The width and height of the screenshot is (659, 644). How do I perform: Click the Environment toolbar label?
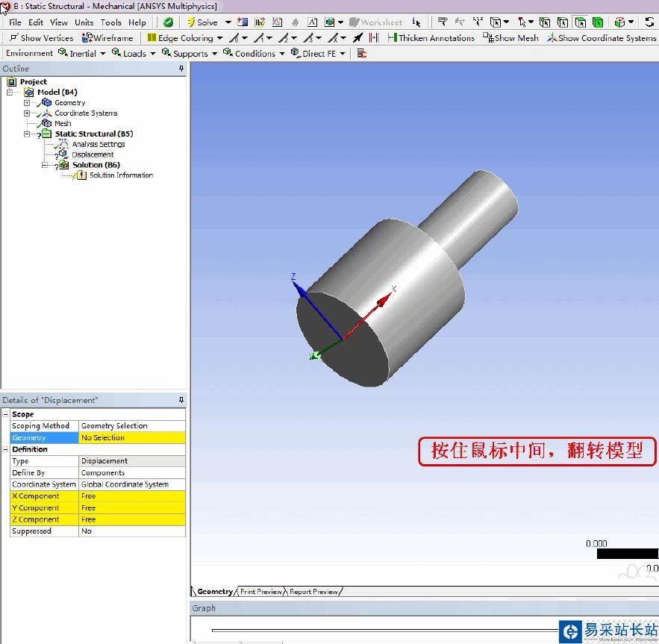pyautogui.click(x=29, y=53)
